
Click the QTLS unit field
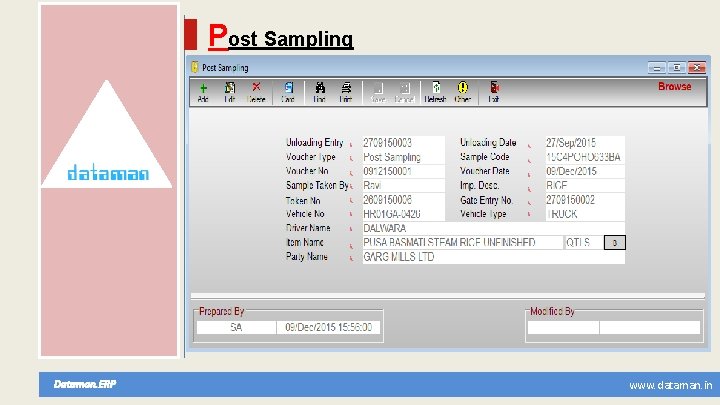point(584,242)
